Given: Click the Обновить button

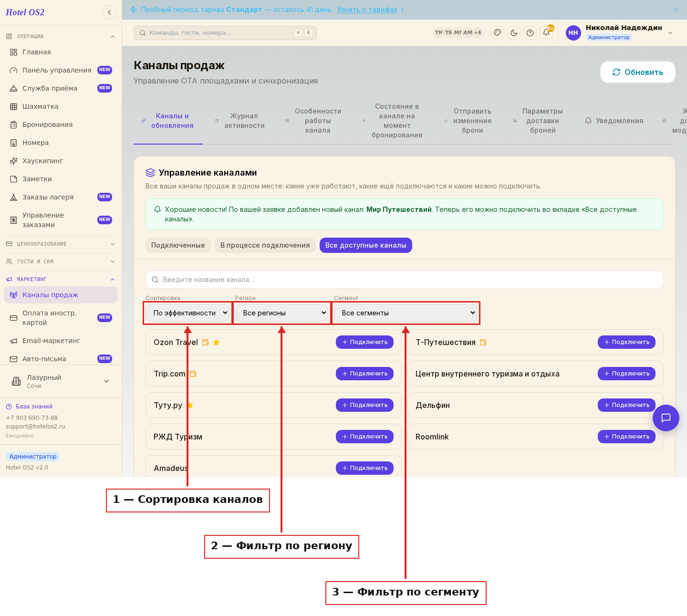Looking at the screenshot, I should point(638,72).
